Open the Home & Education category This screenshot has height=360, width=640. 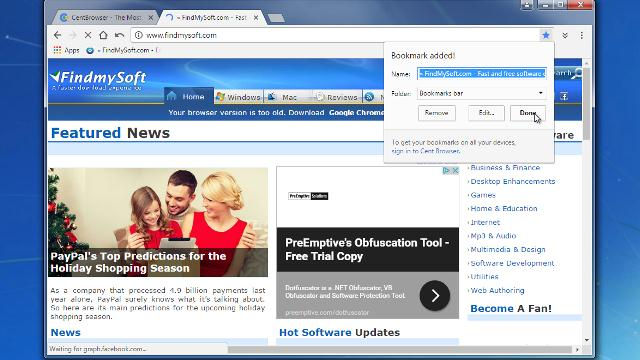click(504, 209)
